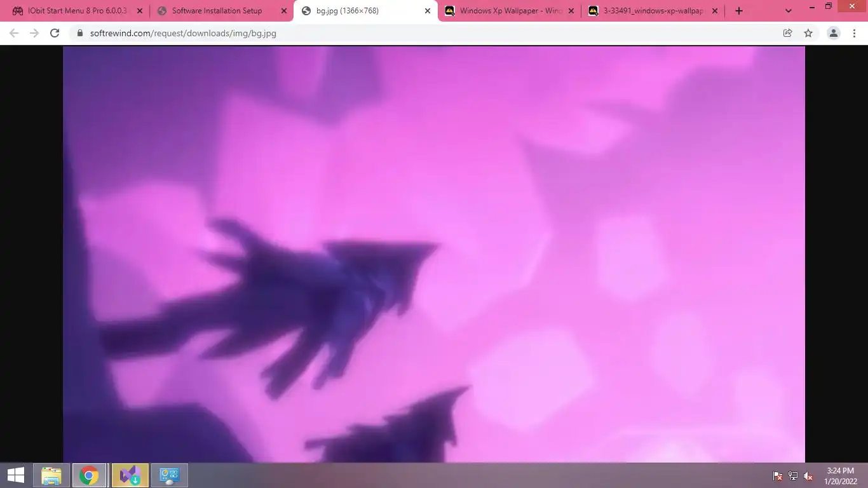This screenshot has height=488, width=868.
Task: Close the Windows Xp Wallpaper tab
Action: point(571,11)
